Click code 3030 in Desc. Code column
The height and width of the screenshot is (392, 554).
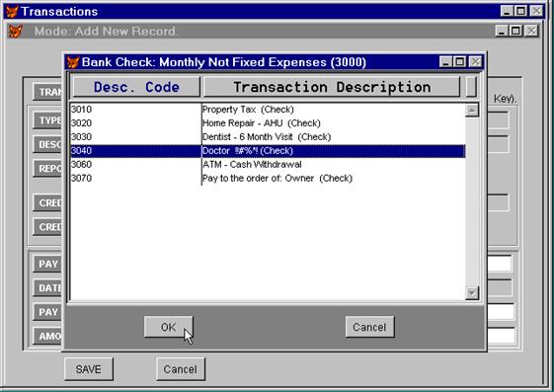(81, 137)
